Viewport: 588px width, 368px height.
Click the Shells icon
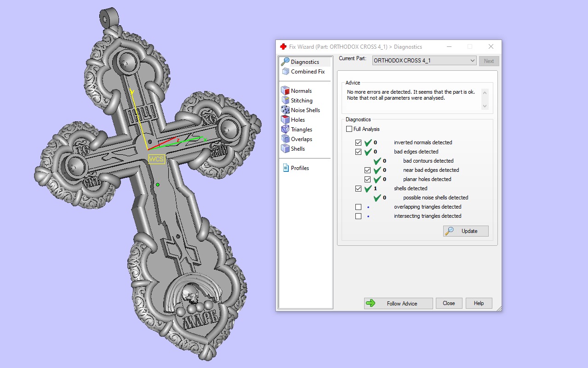point(285,149)
